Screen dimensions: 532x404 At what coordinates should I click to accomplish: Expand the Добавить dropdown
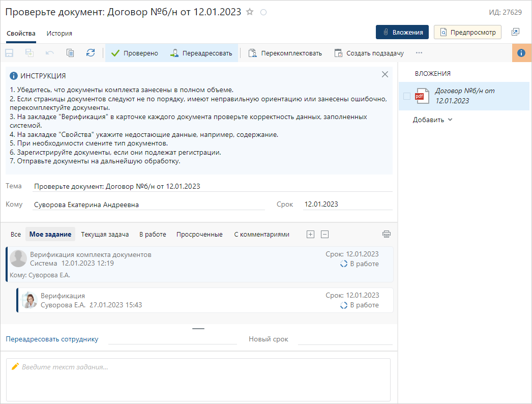point(432,120)
